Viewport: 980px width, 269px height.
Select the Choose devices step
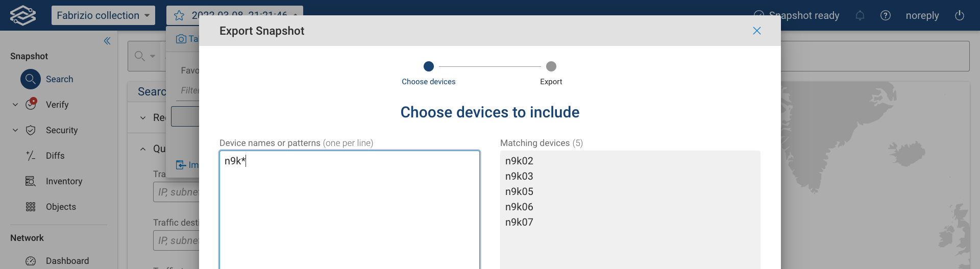[429, 73]
